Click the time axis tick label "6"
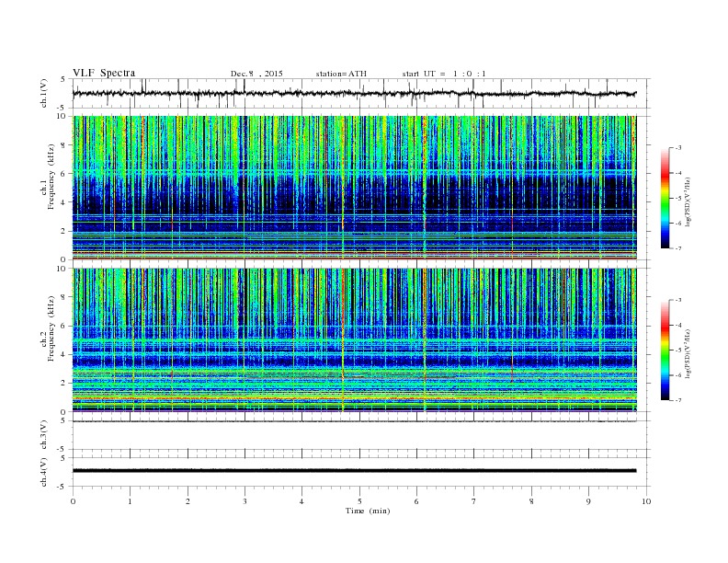Screen dimensions: 728x563 coord(416,501)
